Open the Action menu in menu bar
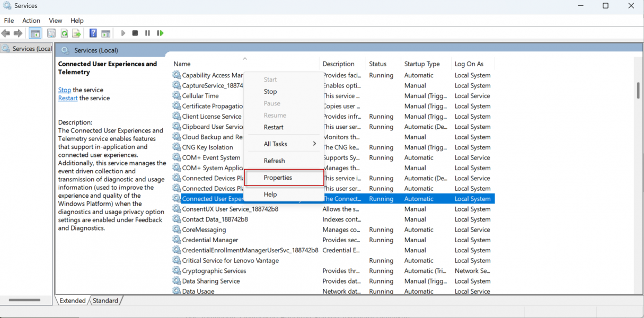644x318 pixels. pos(31,21)
